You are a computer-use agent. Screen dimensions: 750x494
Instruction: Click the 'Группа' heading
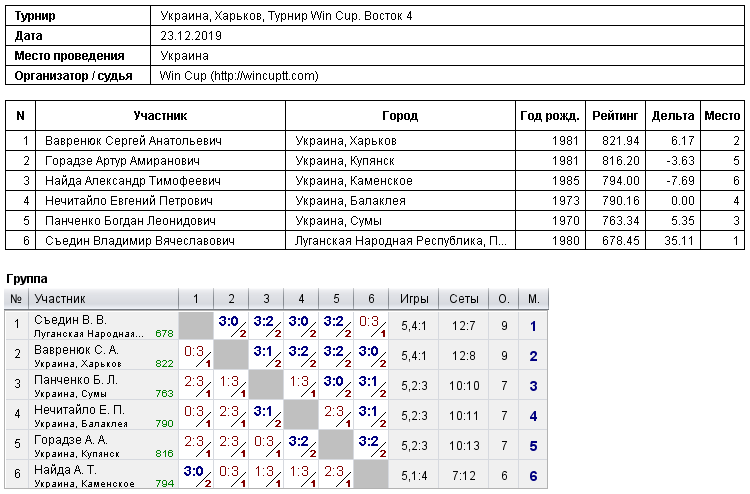27,279
